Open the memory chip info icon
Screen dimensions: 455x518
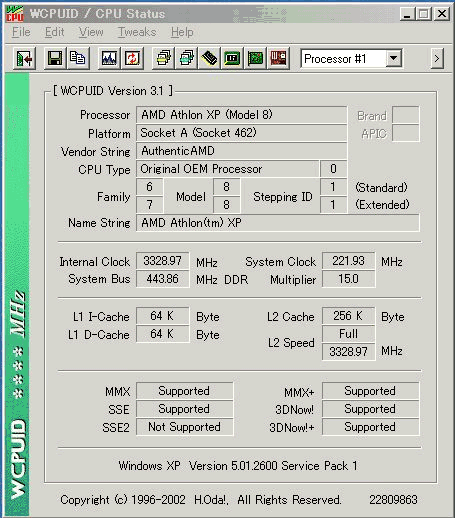pos(209,59)
